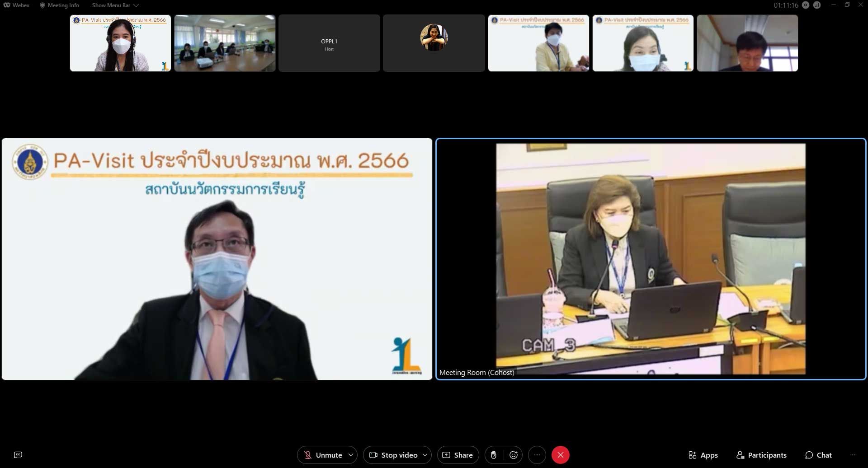Select the OPPL1 Host participant tile
The width and height of the screenshot is (868, 468).
pos(329,43)
